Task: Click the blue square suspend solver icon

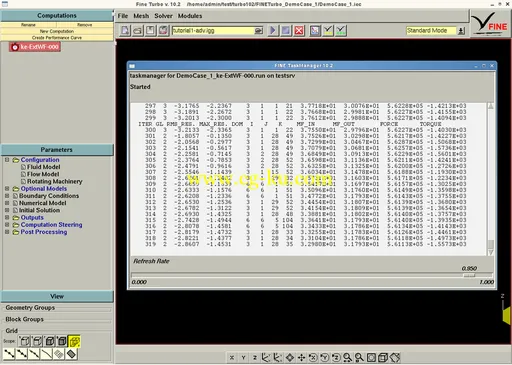Action: point(286,31)
